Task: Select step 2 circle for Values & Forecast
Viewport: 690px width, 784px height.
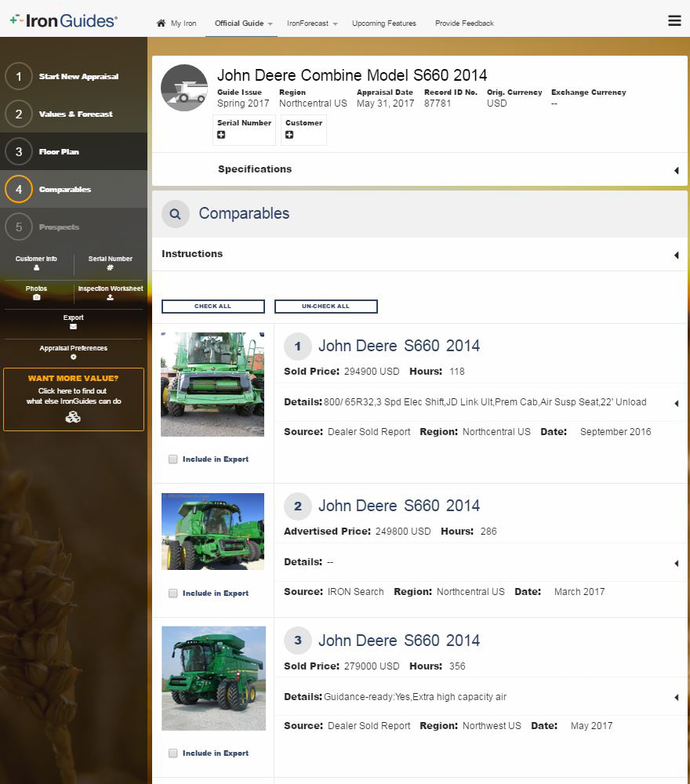Action: [x=19, y=114]
